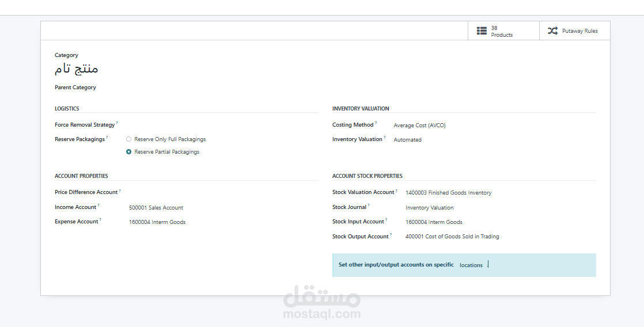Click the INVENTORY VALUATION section heading
Viewport: 644px width, 327px height.
[x=361, y=109]
